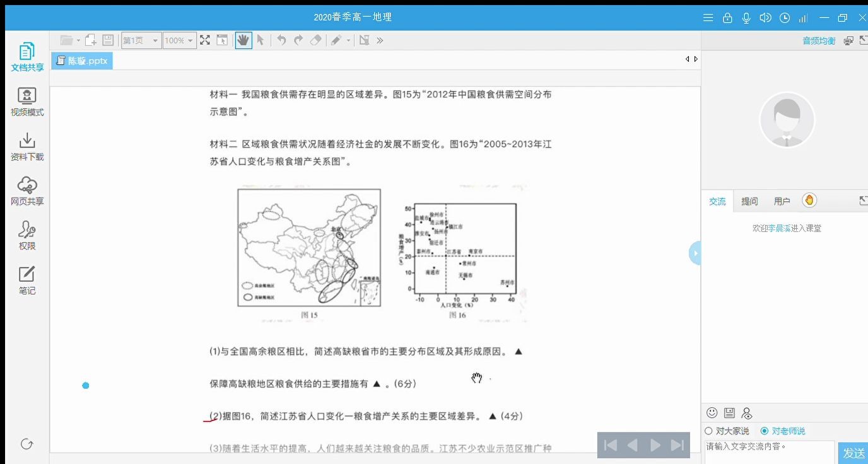Open the 第1页 page selector dropdown
868x464 pixels.
tap(141, 40)
